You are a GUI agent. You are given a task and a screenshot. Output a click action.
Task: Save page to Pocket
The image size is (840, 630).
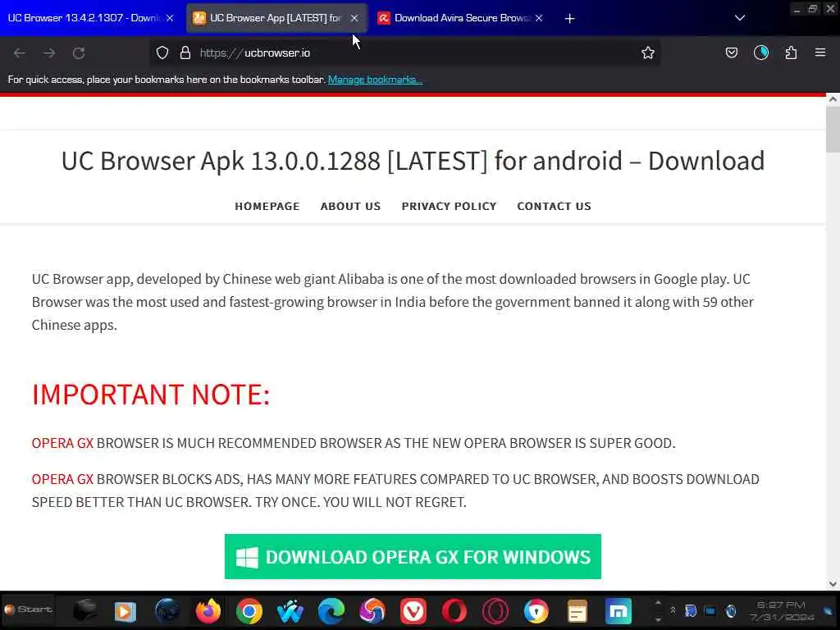[731, 52]
